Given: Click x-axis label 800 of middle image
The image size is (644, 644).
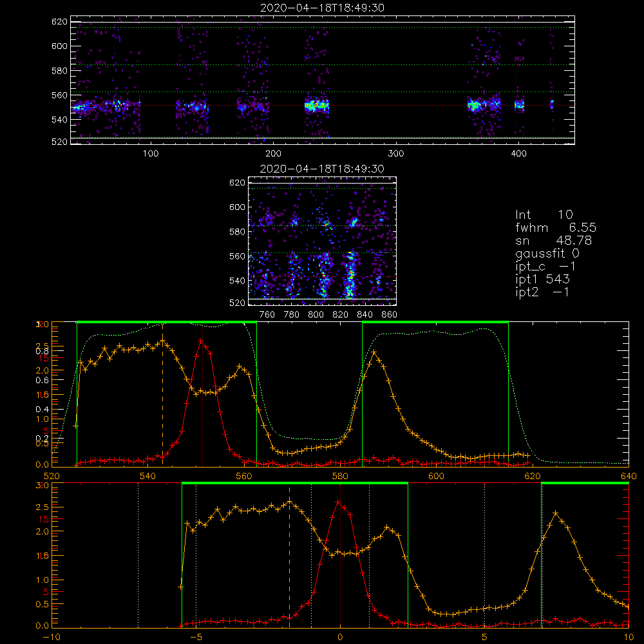Looking at the screenshot, I should (x=316, y=315).
